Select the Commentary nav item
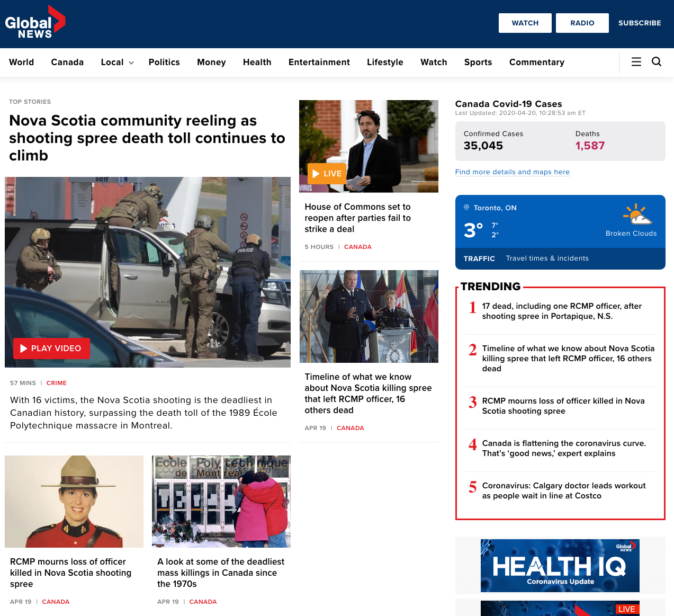 click(x=536, y=63)
